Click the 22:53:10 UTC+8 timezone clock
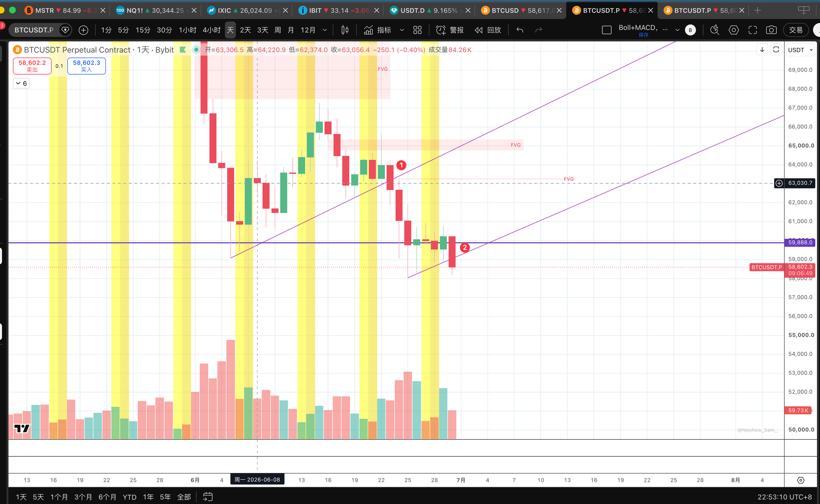 (x=784, y=497)
